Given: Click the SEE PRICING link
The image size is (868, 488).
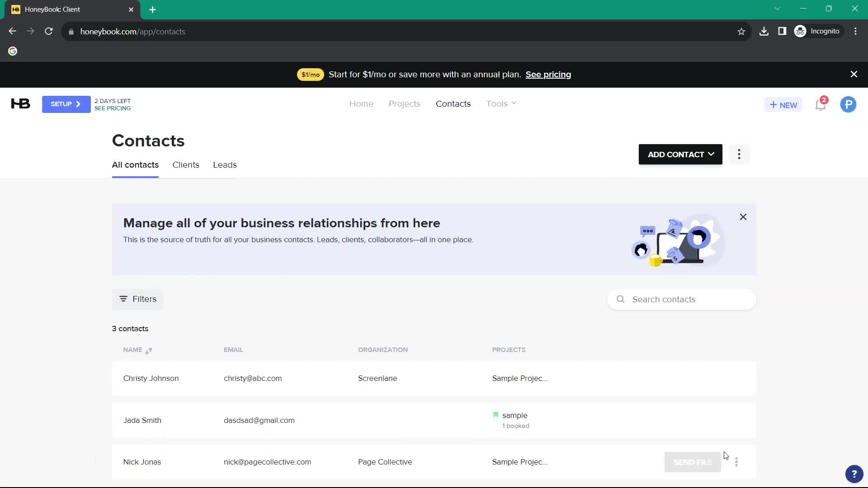Looking at the screenshot, I should click(x=113, y=108).
